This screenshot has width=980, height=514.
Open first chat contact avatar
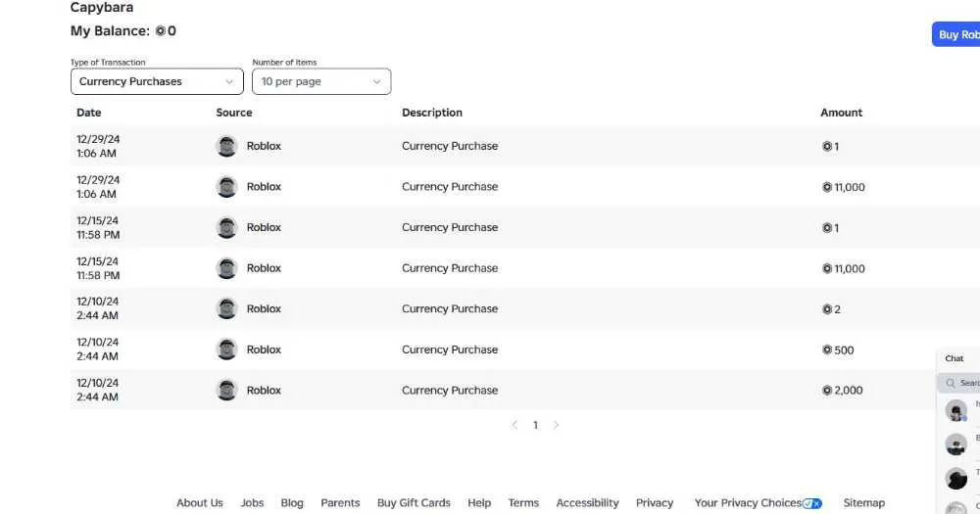coord(955,410)
